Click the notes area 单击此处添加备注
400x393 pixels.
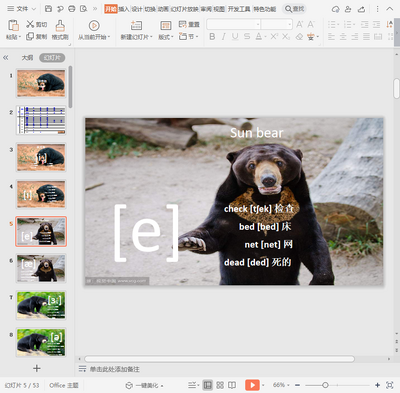click(x=114, y=369)
